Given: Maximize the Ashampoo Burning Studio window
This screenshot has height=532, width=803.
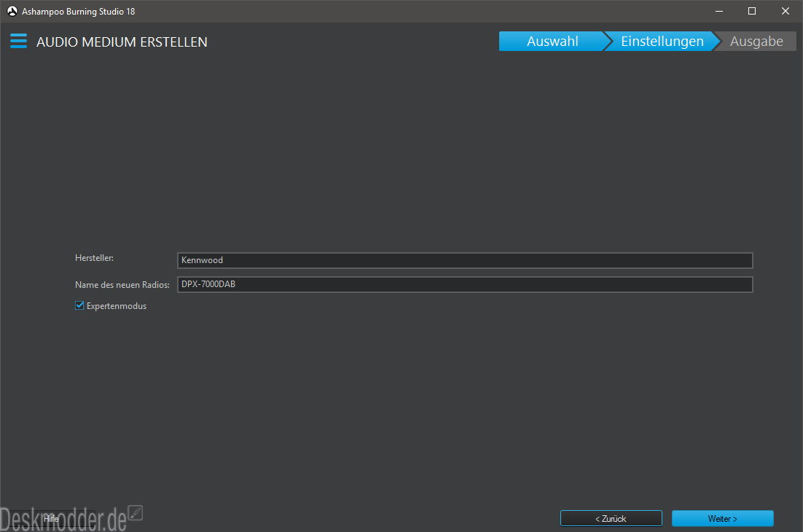Looking at the screenshot, I should point(752,11).
